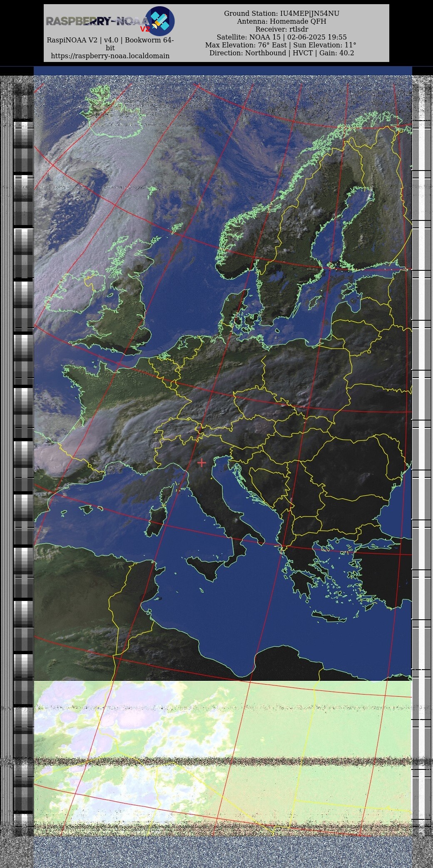The width and height of the screenshot is (433, 868).
Task: Click the 'Satellite: NOAA 15 | 02-06-2025 19:55' line
Action: click(281, 37)
